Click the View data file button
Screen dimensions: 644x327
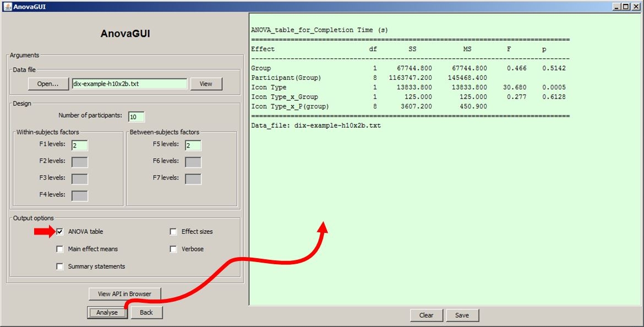click(x=206, y=84)
